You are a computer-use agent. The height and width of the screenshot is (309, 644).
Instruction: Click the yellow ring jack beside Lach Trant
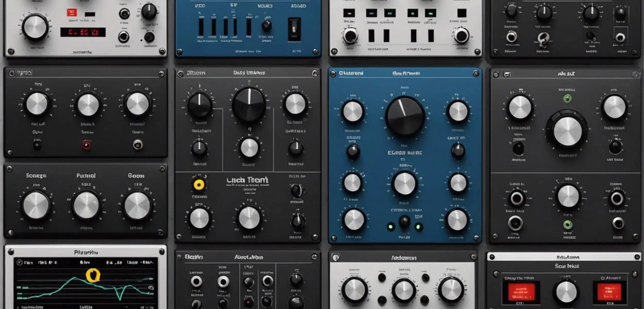click(x=199, y=185)
